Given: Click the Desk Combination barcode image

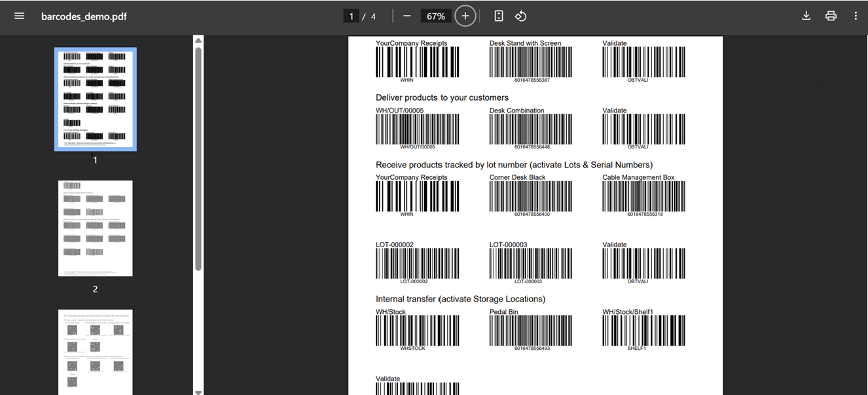Looking at the screenshot, I should [531, 129].
